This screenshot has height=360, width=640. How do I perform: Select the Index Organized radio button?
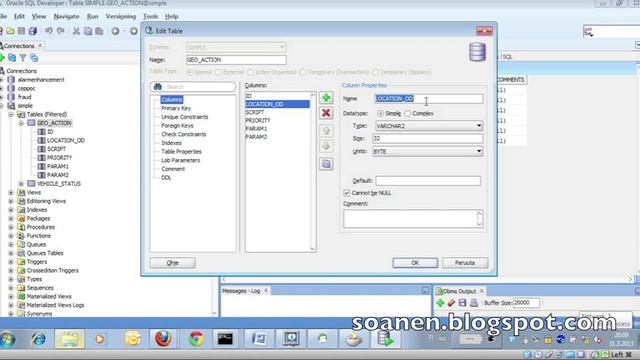point(250,72)
